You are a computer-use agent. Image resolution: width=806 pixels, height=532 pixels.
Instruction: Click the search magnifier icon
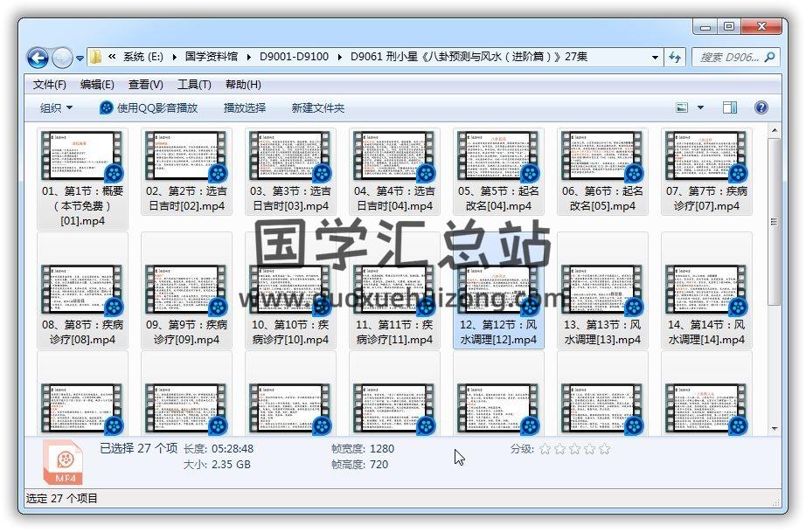pos(769,58)
